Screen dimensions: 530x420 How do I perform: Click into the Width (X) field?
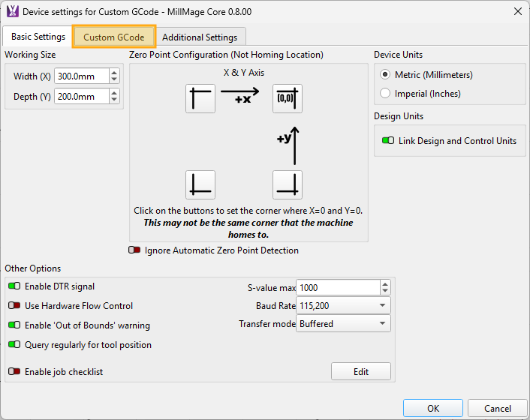point(81,76)
